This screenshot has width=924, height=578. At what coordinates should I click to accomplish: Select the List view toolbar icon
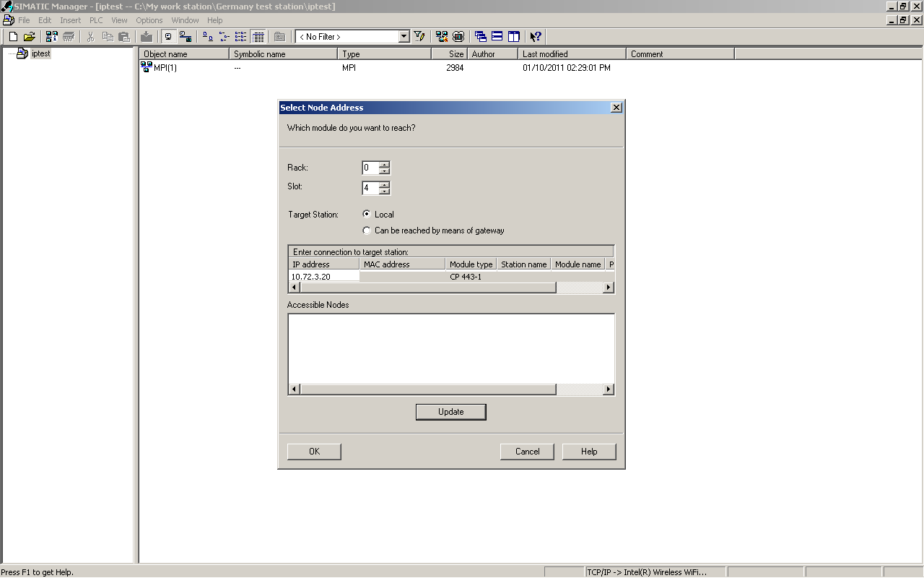(x=241, y=37)
